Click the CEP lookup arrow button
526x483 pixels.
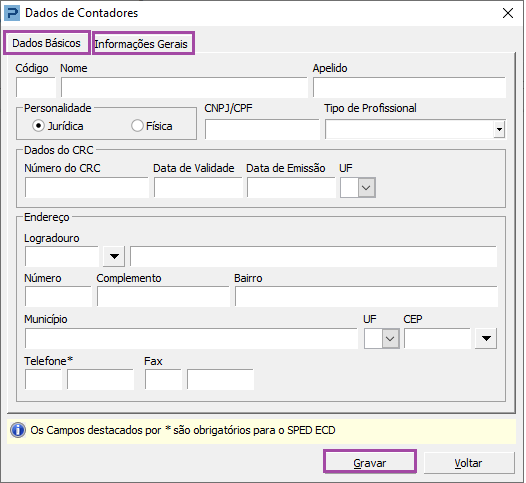(x=486, y=338)
